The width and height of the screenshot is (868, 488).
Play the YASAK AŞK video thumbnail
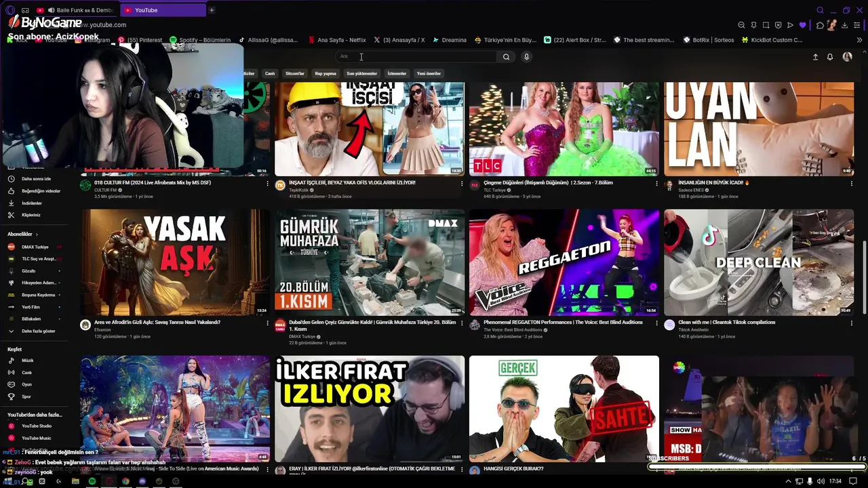(175, 262)
